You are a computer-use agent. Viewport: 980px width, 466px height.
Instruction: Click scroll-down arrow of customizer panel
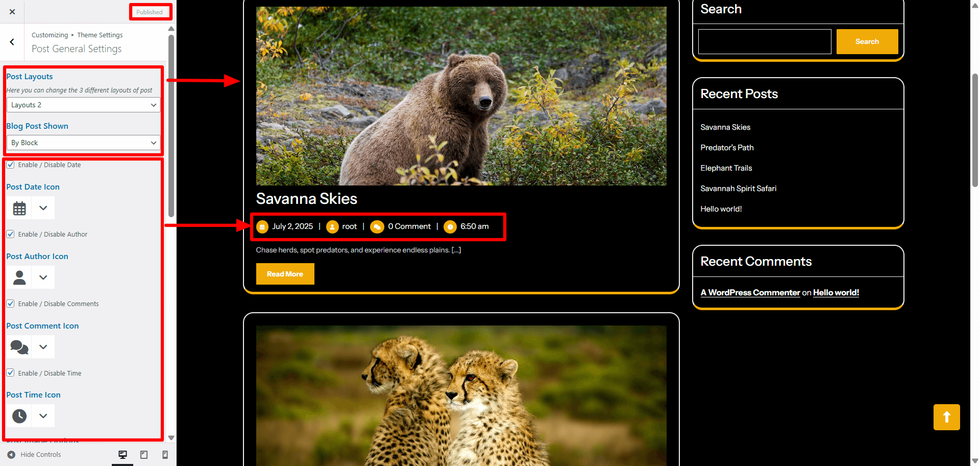click(x=171, y=438)
